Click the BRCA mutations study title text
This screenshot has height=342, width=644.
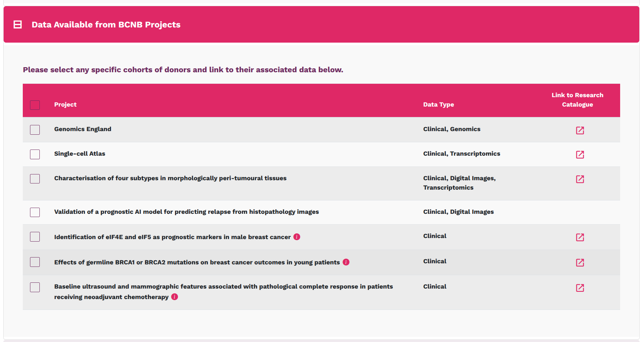point(197,262)
